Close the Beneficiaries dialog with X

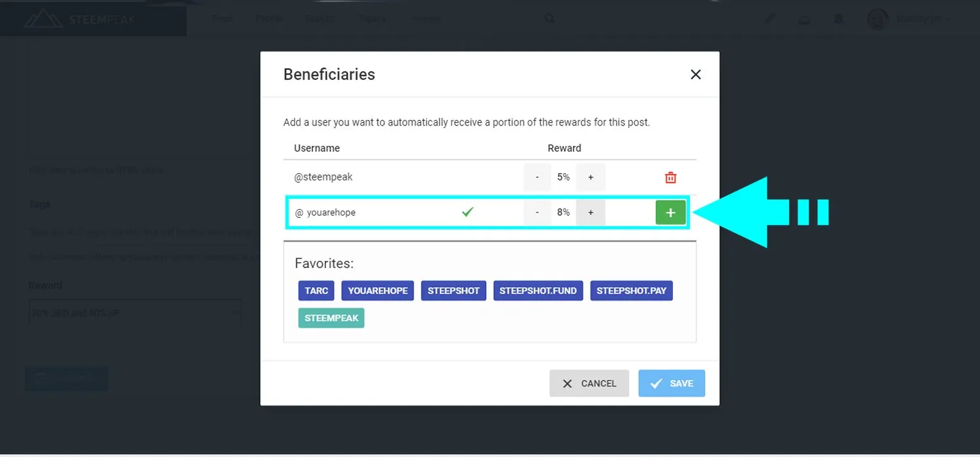tap(695, 75)
